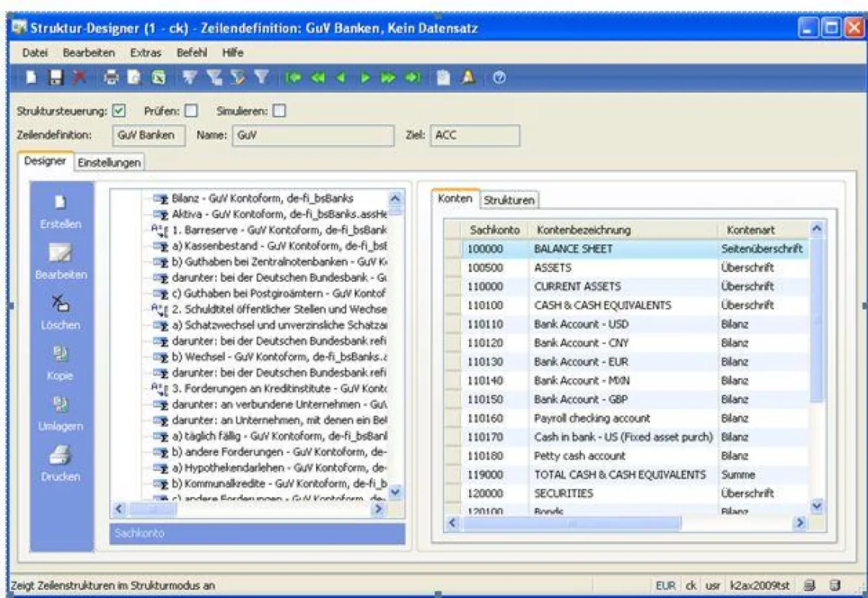Select the Designer tab
Image resolution: width=868 pixels, height=598 pixels.
click(x=46, y=161)
